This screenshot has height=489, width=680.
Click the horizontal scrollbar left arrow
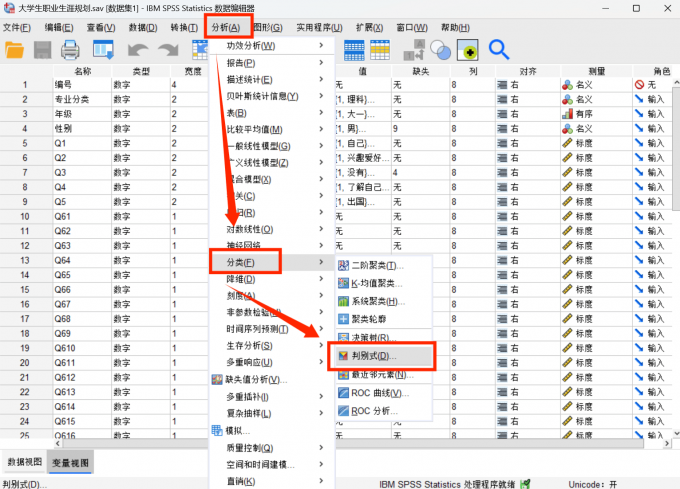pyautogui.click(x=58, y=443)
